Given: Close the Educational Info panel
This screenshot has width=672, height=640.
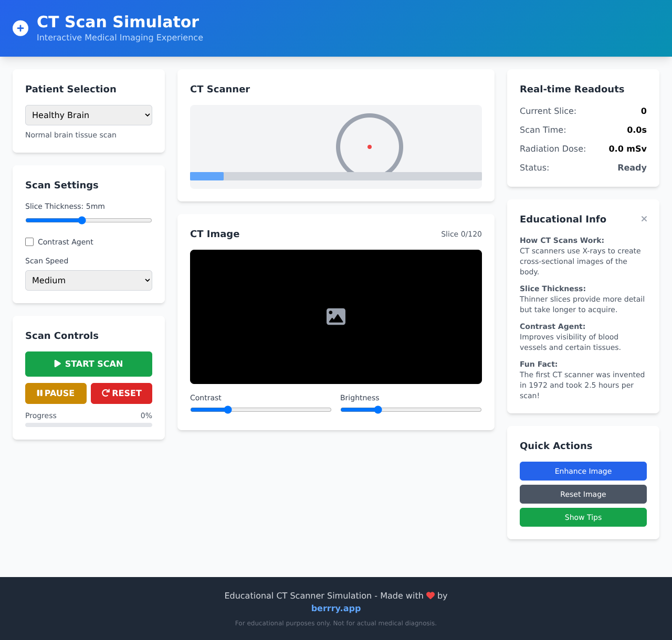Looking at the screenshot, I should click(x=644, y=219).
